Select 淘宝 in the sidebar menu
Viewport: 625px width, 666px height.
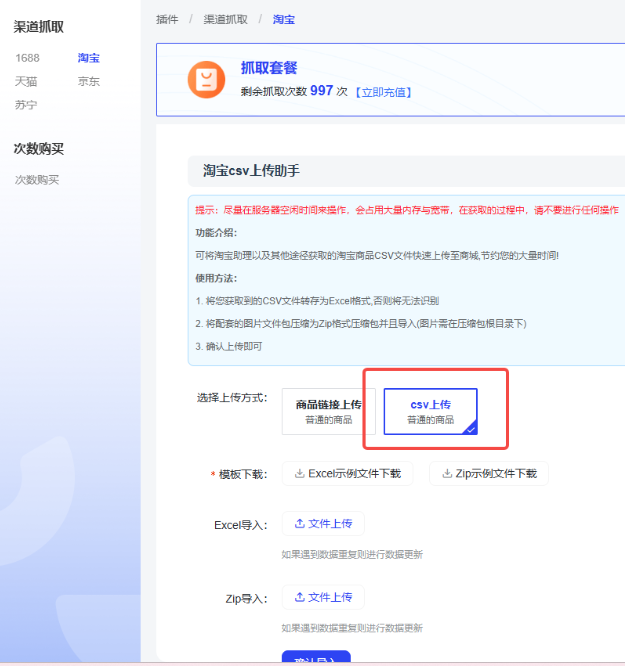89,58
